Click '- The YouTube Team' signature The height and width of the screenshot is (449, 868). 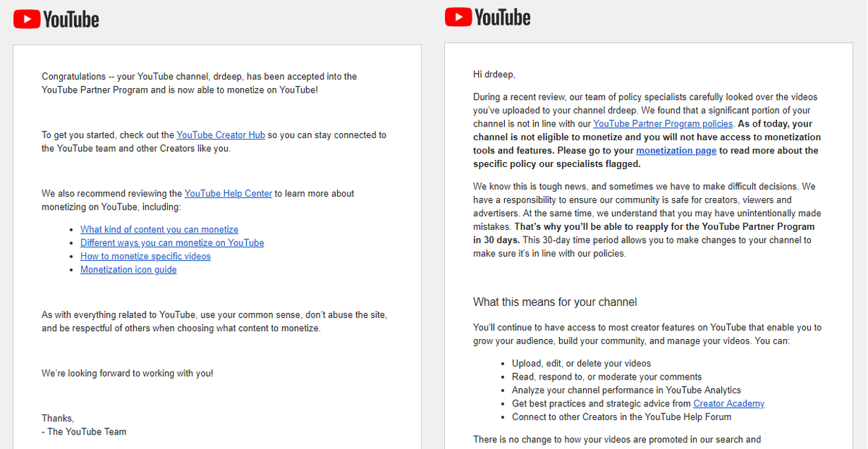(84, 432)
